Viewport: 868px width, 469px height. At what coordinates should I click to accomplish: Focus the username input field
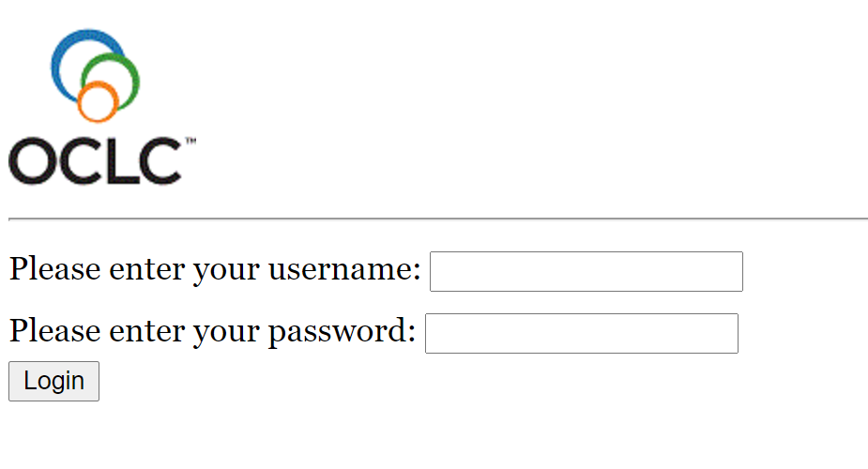tap(586, 271)
